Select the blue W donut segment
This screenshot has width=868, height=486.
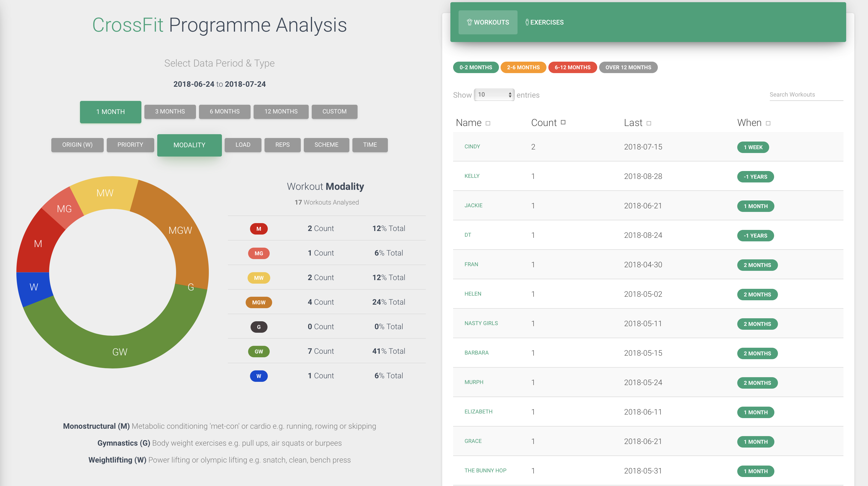click(34, 287)
